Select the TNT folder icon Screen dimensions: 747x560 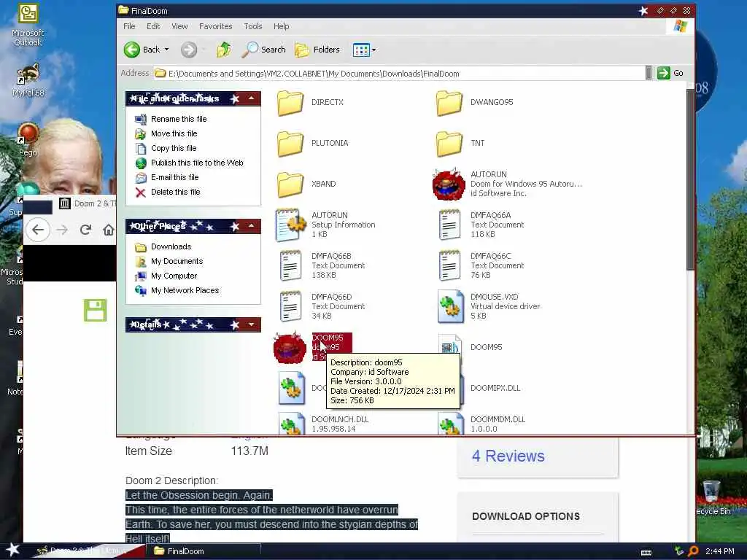pyautogui.click(x=449, y=144)
